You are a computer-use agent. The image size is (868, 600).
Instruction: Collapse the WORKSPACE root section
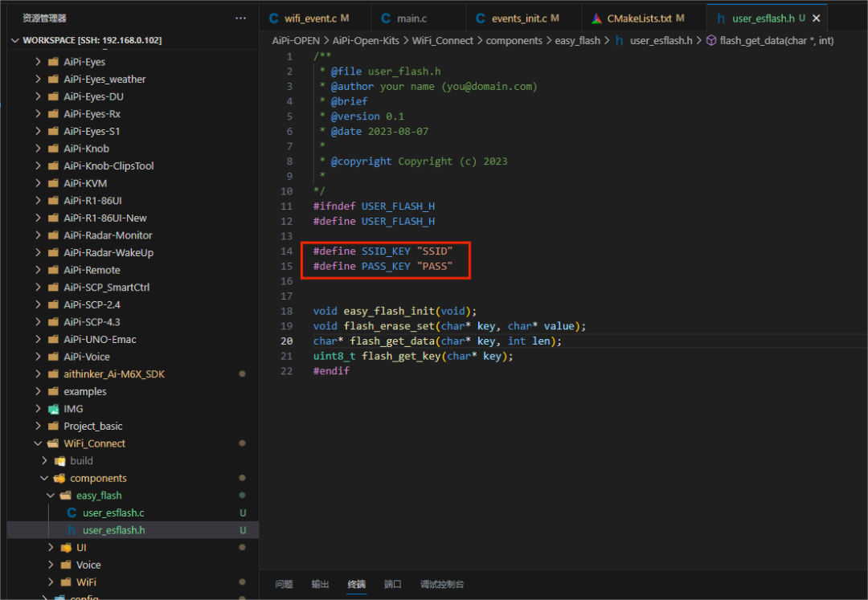coord(14,40)
